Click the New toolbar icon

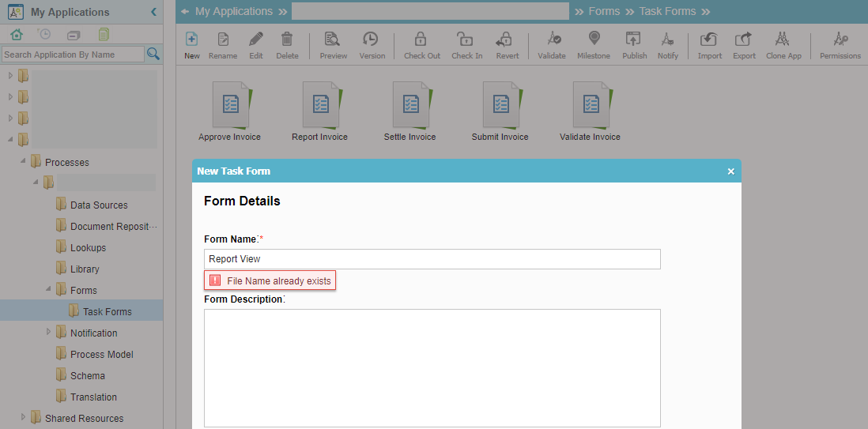192,40
